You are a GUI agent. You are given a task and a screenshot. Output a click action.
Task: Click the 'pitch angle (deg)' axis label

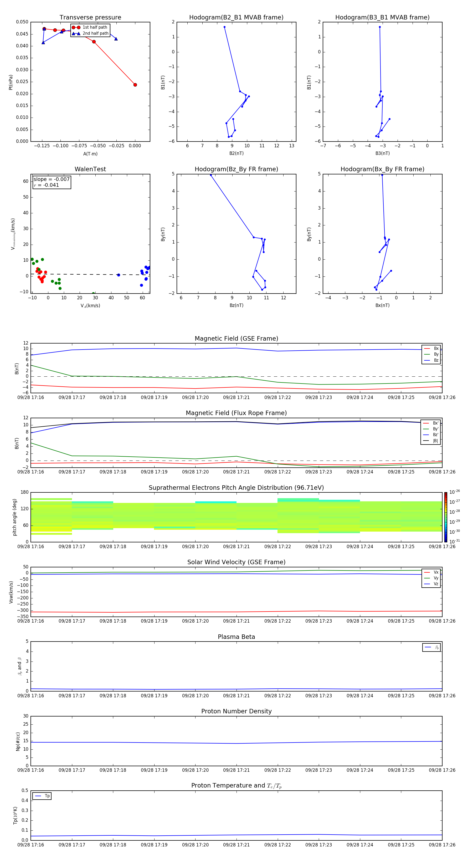click(14, 517)
